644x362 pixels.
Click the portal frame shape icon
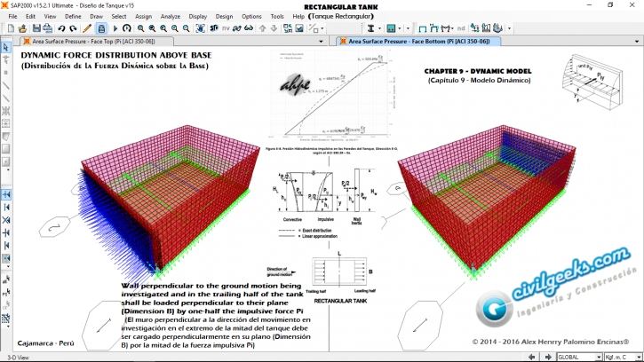[422, 28]
